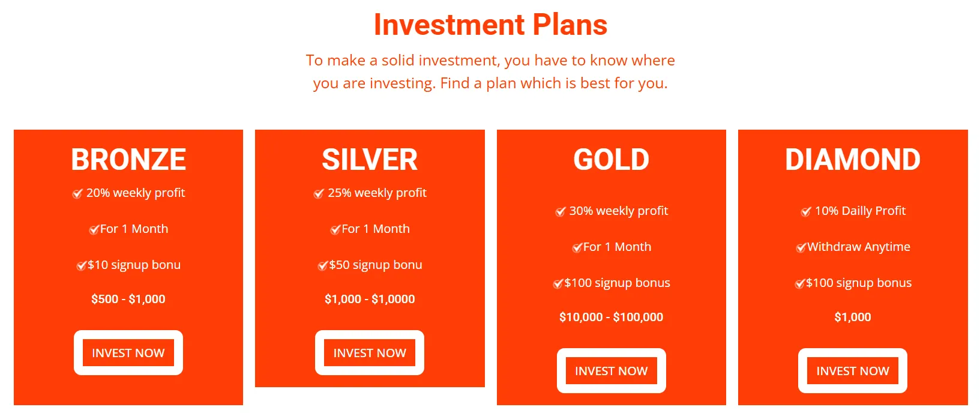Click the $10,000 - $100,000 price range
The image size is (980, 416).
coord(611,317)
